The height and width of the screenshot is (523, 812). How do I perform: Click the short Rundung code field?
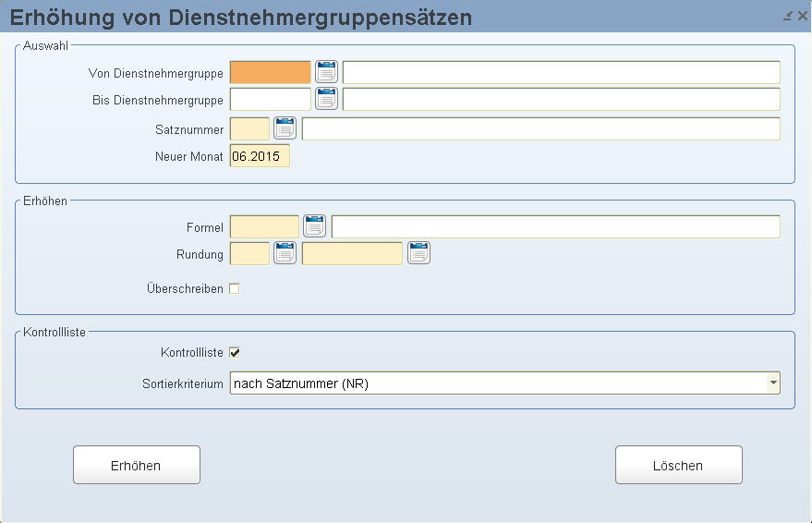tap(249, 253)
